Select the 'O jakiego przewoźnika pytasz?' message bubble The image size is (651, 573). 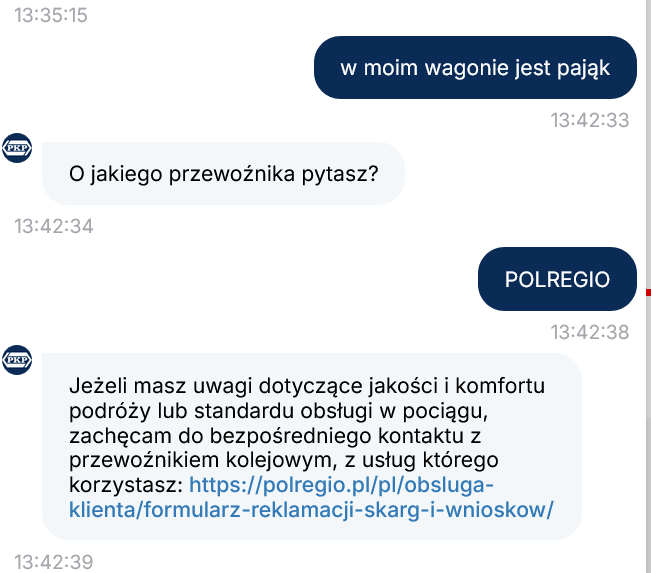[223, 174]
